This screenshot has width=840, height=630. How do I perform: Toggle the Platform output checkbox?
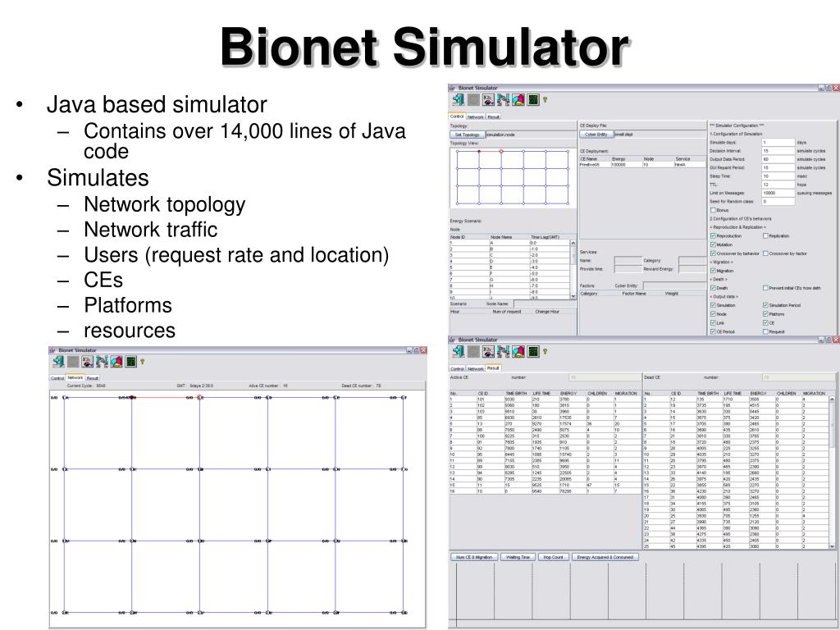coord(765,314)
